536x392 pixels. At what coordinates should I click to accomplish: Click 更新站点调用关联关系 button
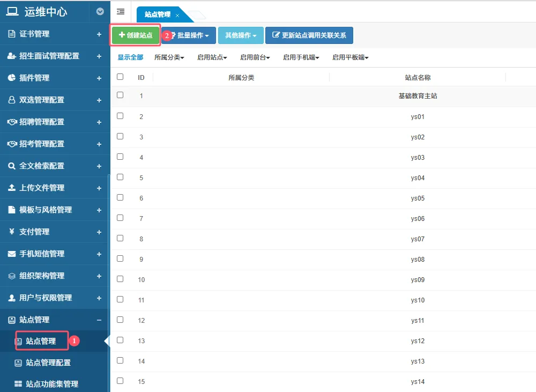(309, 35)
